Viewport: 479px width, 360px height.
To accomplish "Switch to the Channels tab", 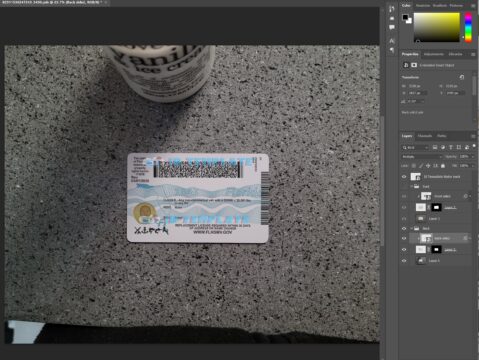I will pyautogui.click(x=425, y=136).
